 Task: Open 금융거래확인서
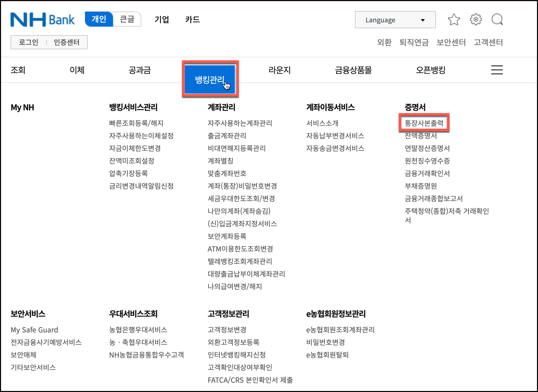427,173
